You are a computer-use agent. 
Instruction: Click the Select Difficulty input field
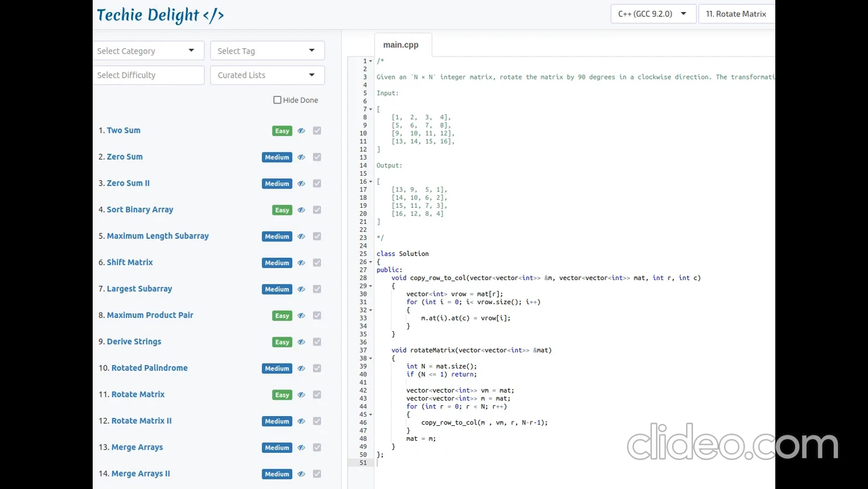[148, 75]
